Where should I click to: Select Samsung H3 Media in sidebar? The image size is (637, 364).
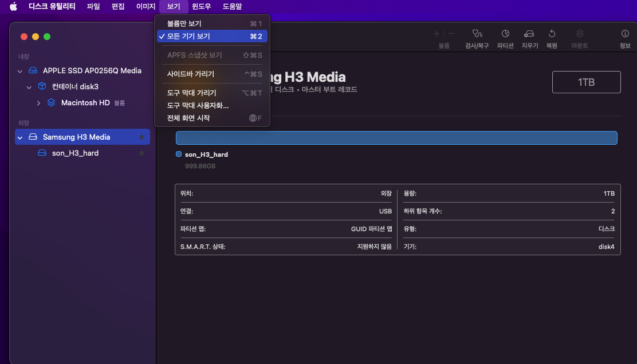(82, 137)
